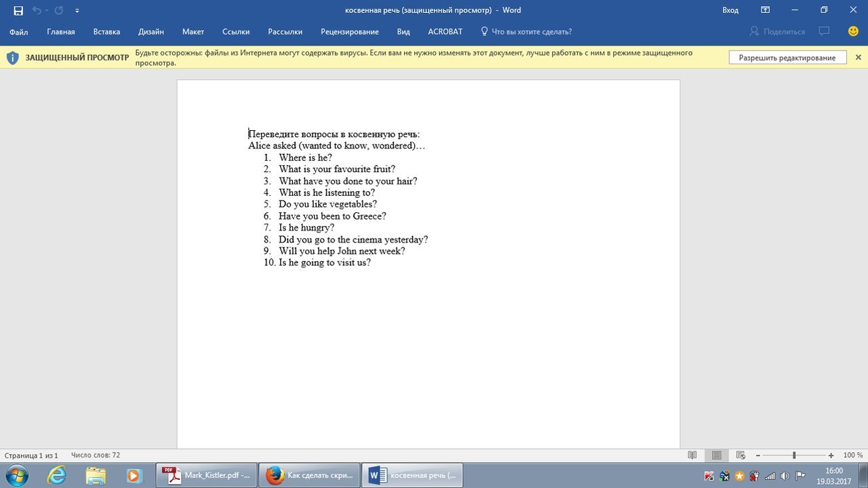Close the protected view warning bar
868x488 pixels.
(x=858, y=58)
